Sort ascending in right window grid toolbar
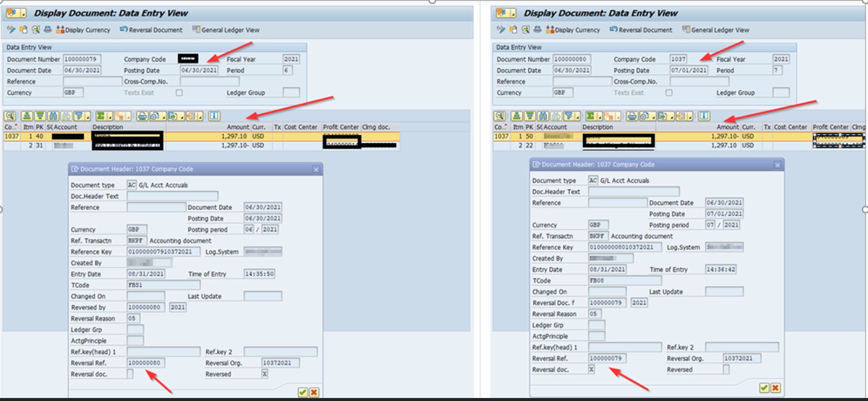Image resolution: width=868 pixels, height=401 pixels. tap(516, 116)
